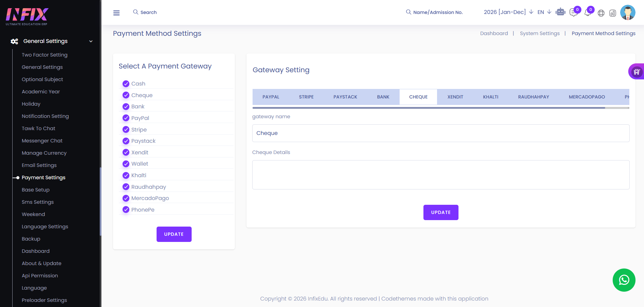This screenshot has height=307, width=644.
Task: Open the 2026 [Jan-Dec] academic year dropdown
Action: click(x=508, y=12)
